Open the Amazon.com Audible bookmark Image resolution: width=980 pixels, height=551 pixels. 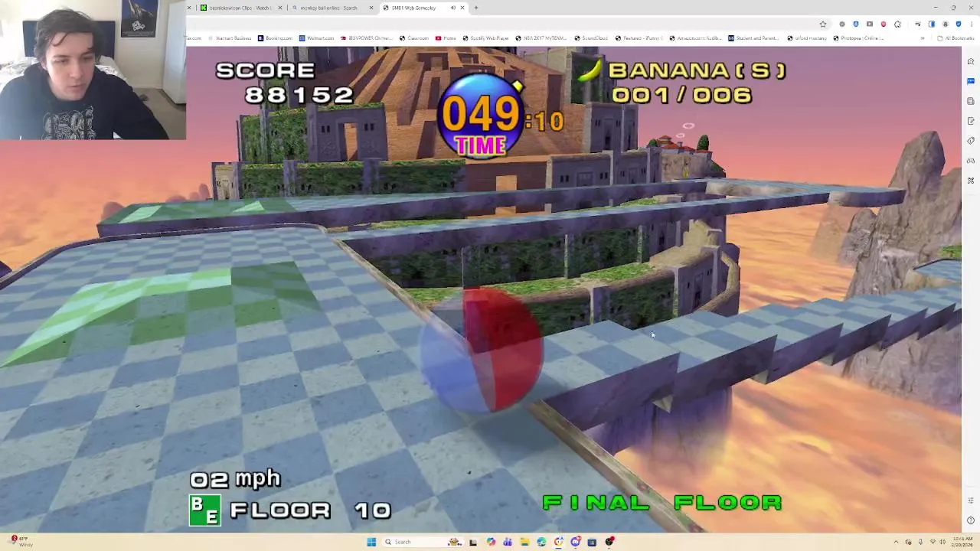695,38
